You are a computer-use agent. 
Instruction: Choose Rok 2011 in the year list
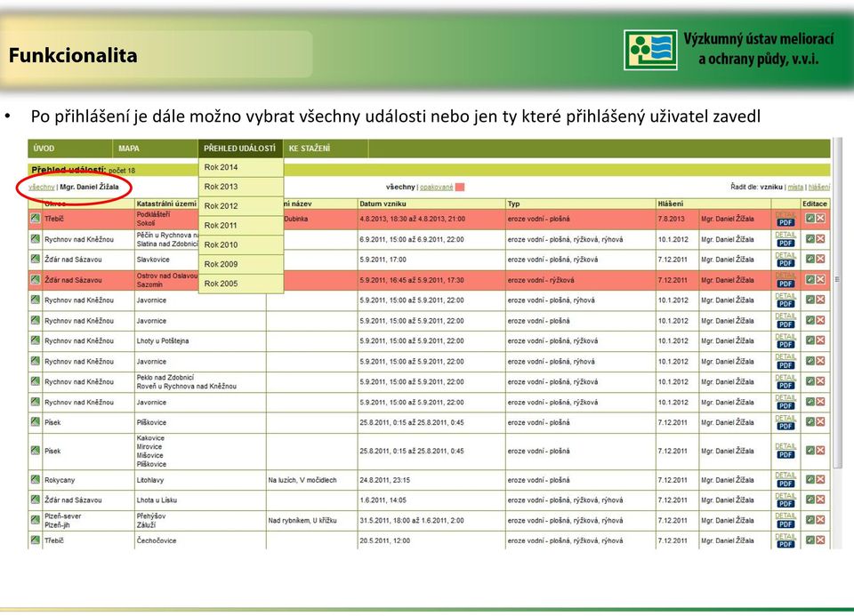pyautogui.click(x=241, y=225)
